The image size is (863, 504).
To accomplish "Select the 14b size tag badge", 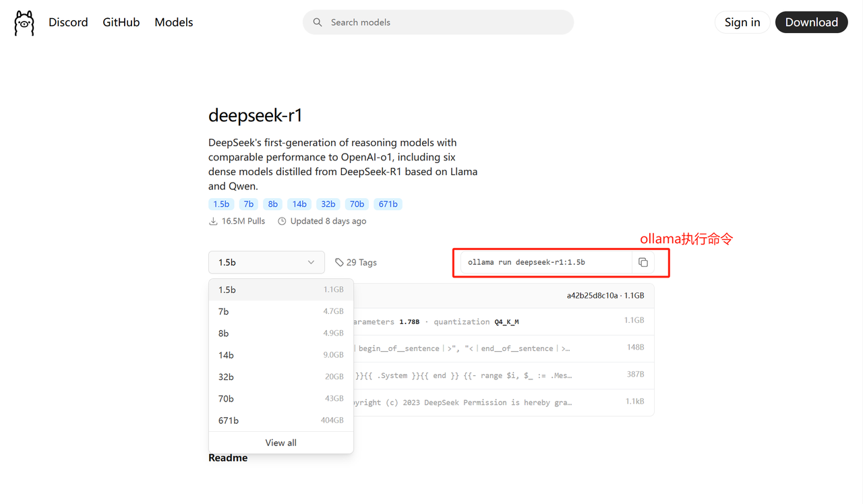I will coord(299,204).
